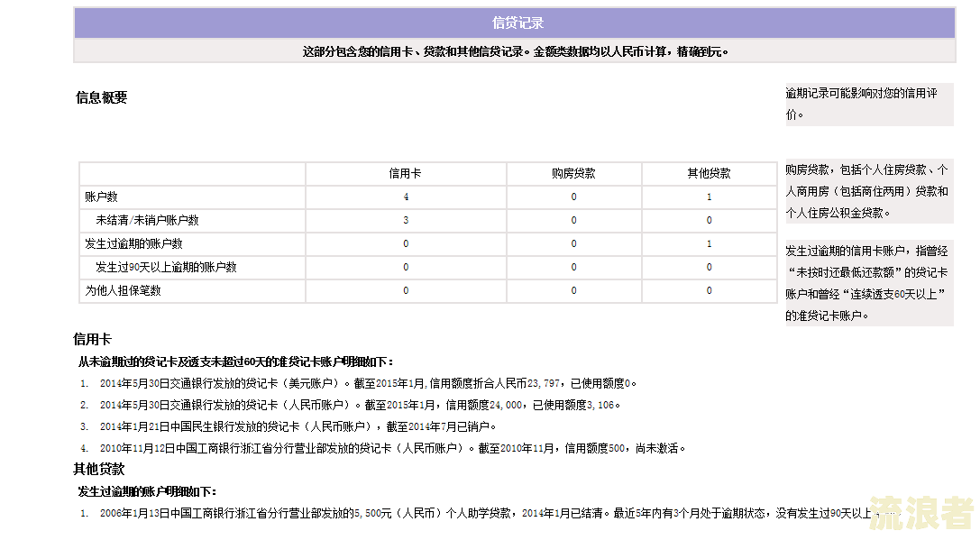The height and width of the screenshot is (540, 980).
Task: Click the side note explaining 发生过逾期的信用卡账户
Action: pyautogui.click(x=869, y=283)
